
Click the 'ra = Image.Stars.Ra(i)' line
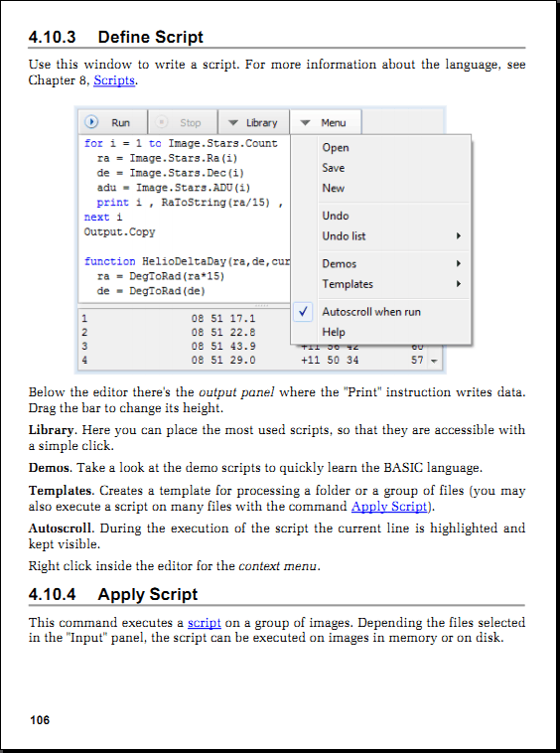tap(167, 158)
